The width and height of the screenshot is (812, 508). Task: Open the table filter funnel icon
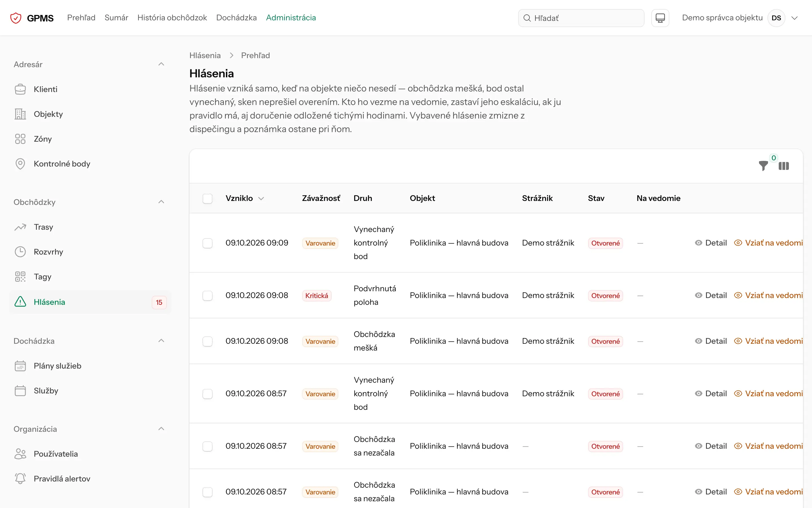pos(763,166)
